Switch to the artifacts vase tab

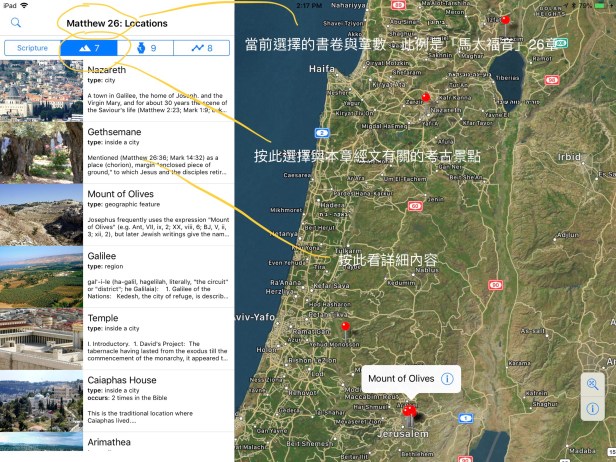[x=145, y=48]
